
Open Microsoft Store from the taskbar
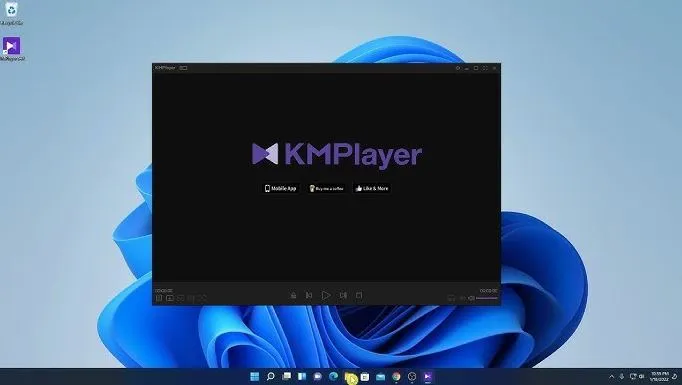[x=365, y=376]
